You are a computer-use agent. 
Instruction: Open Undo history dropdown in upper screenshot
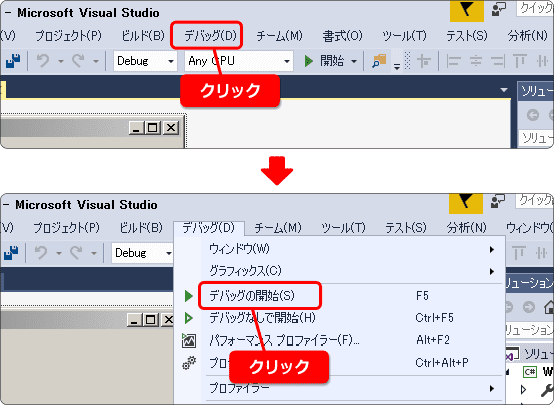pyautogui.click(x=60, y=61)
